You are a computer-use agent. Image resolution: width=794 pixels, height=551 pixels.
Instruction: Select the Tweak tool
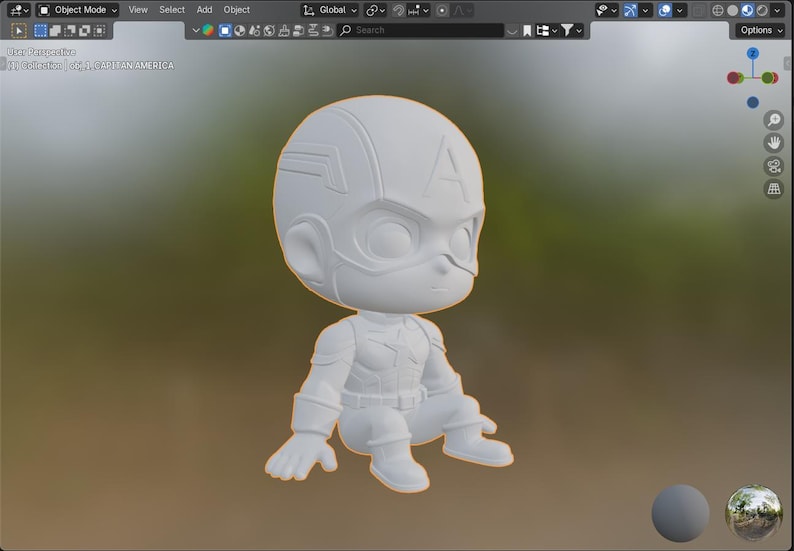coord(19,30)
